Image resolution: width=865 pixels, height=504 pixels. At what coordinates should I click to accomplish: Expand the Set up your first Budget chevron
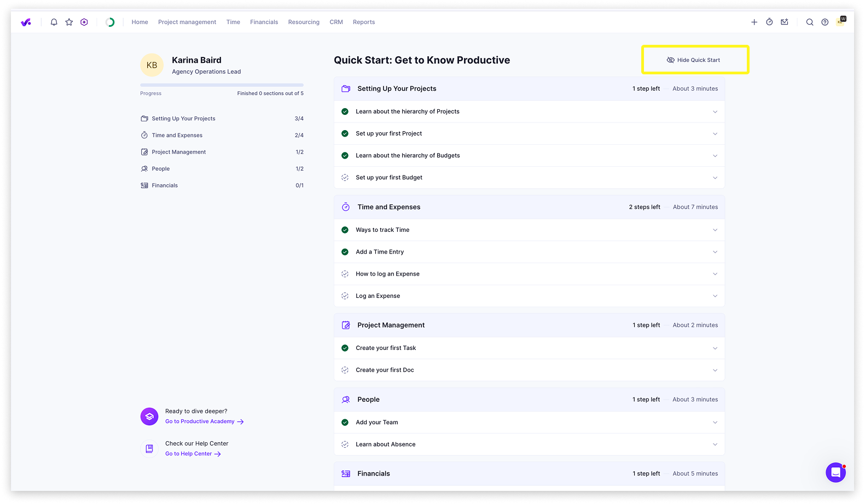(x=715, y=178)
